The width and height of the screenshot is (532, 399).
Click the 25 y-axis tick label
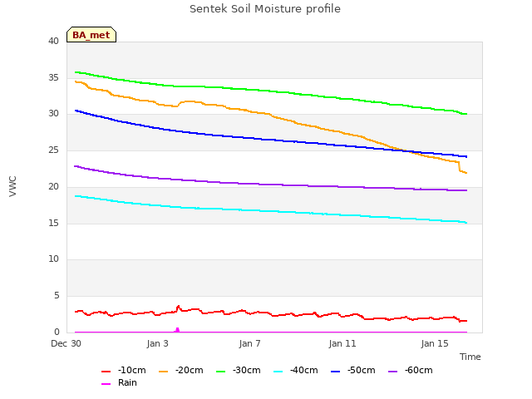(x=53, y=150)
